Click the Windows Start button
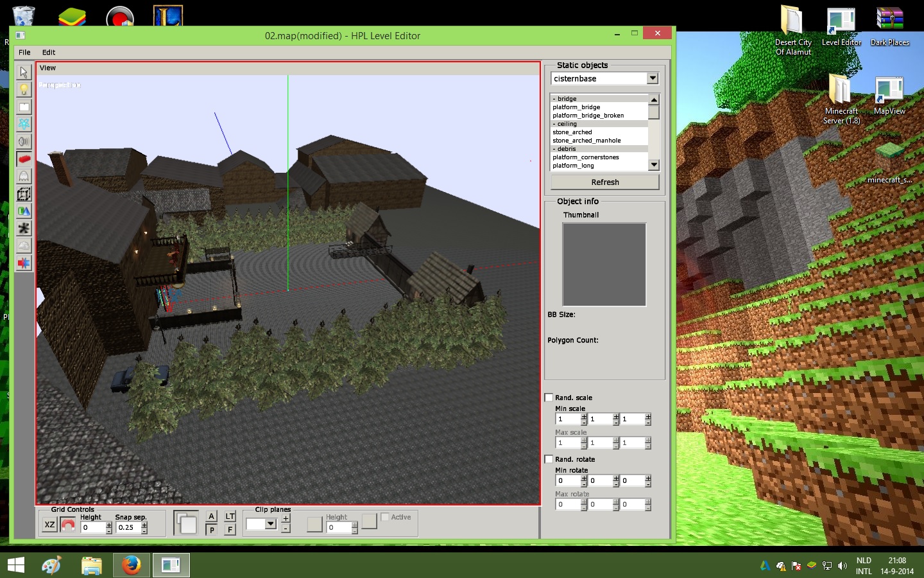Screen dimensions: 924x578 15,565
